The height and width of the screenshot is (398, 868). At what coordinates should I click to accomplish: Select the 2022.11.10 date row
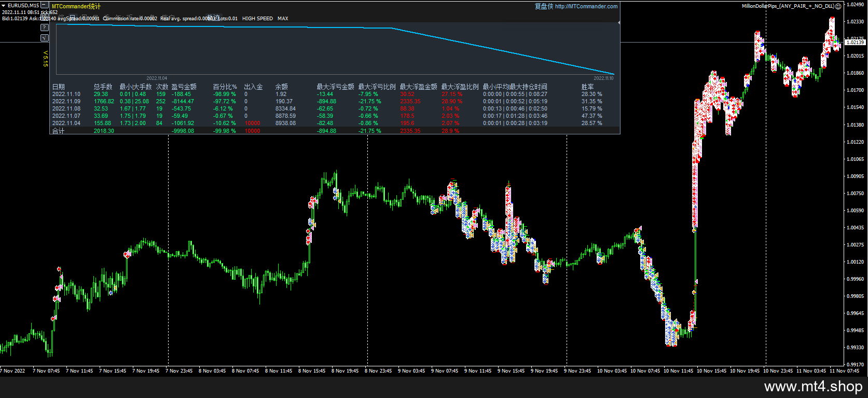coord(66,94)
